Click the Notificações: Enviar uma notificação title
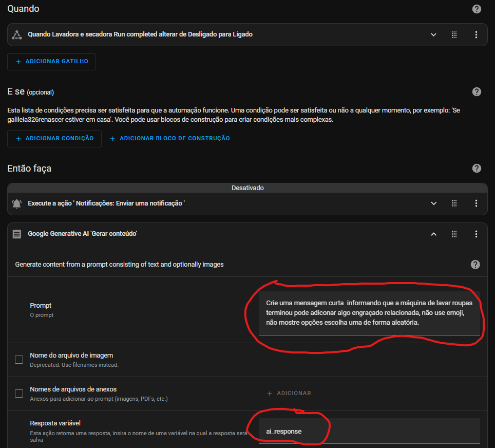 click(106, 203)
